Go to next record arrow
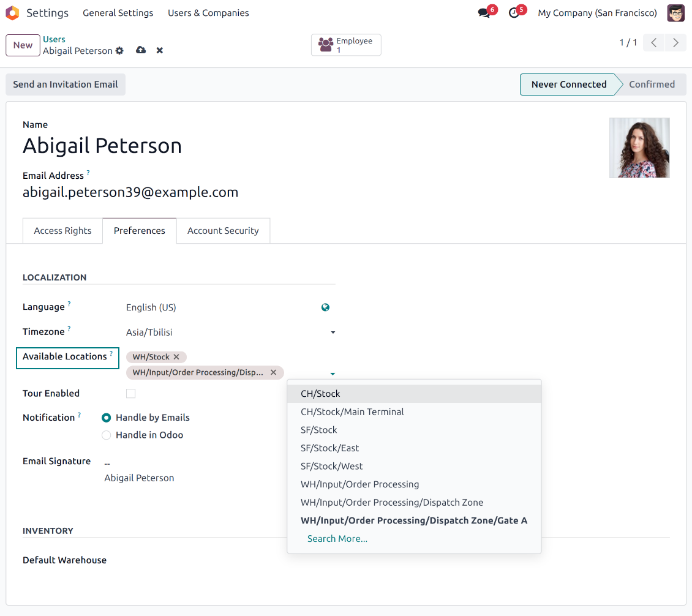The height and width of the screenshot is (616, 692). tap(675, 43)
